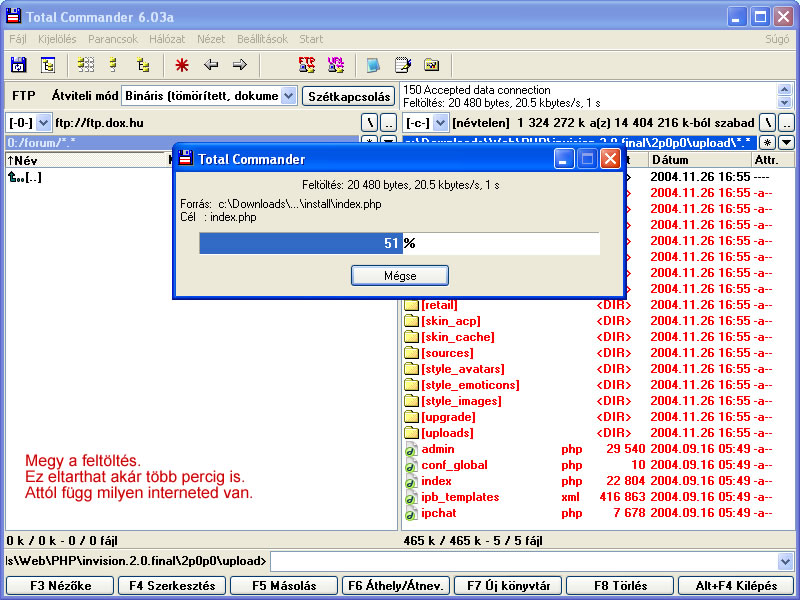This screenshot has height=600, width=800.
Task: Click the back arrow toolbar icon
Action: pyautogui.click(x=211, y=65)
